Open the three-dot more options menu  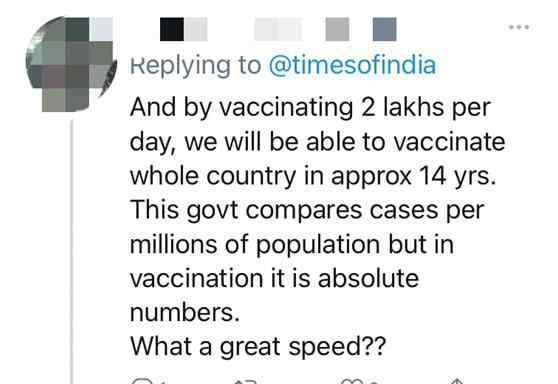pos(519,27)
